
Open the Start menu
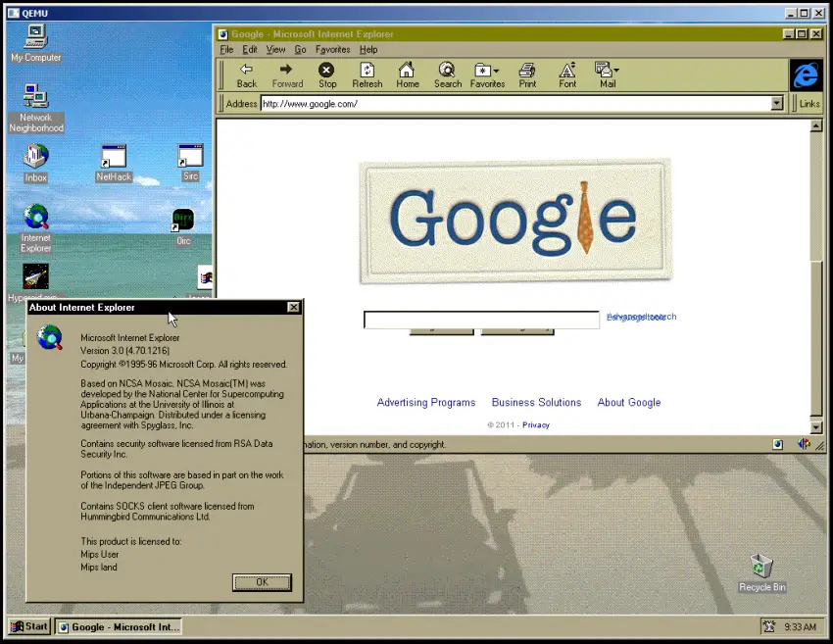(29, 626)
